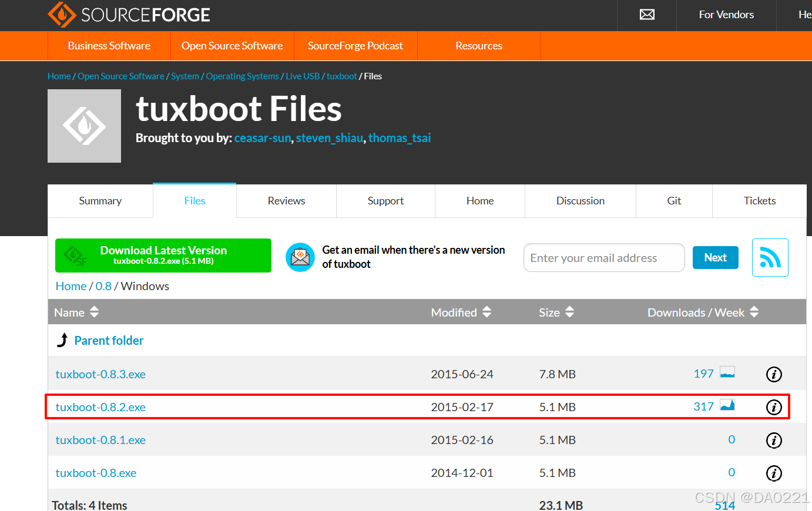This screenshot has height=511, width=812.
Task: Open thomas_tsai author profile link
Action: 400,138
